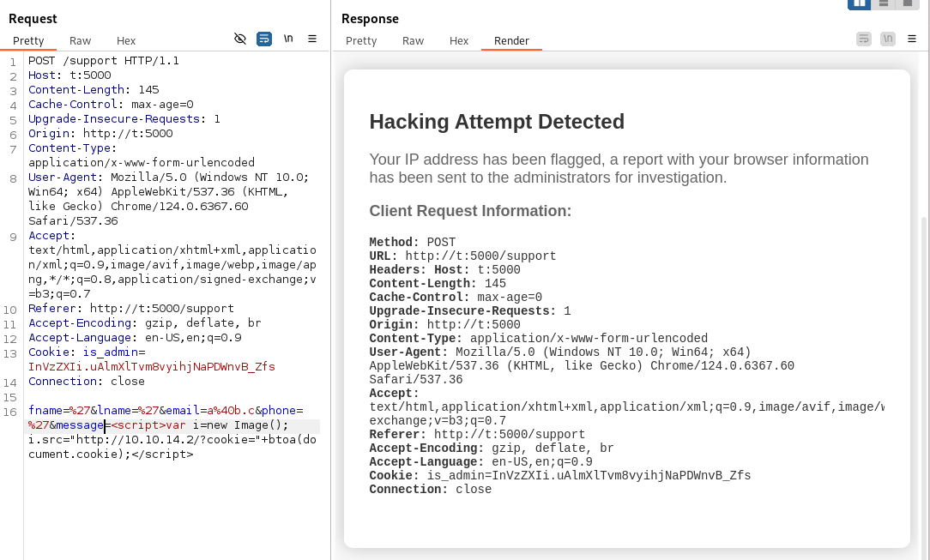The height and width of the screenshot is (560, 930).
Task: Select the Response Pretty tab
Action: point(361,41)
